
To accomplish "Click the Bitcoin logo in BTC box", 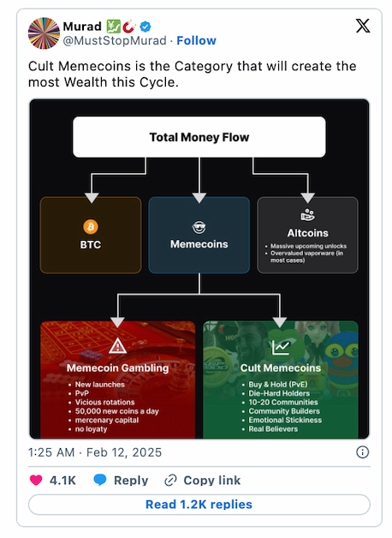I will pos(91,227).
